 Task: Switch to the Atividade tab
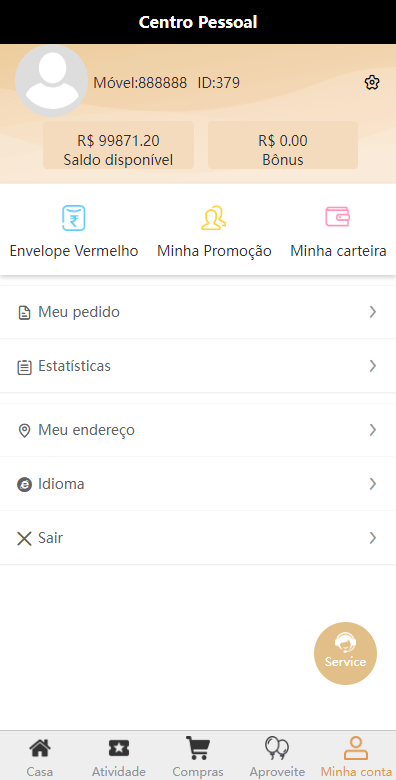pyautogui.click(x=119, y=756)
